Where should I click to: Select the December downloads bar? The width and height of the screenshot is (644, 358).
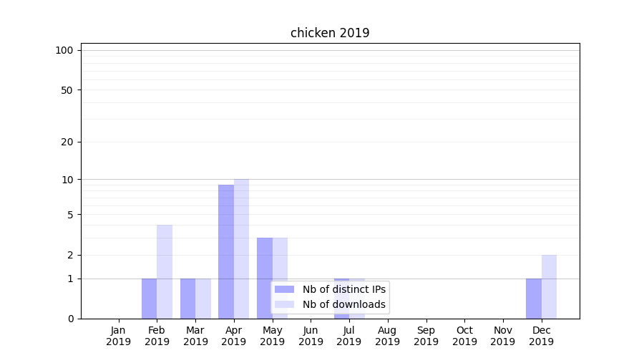(549, 286)
